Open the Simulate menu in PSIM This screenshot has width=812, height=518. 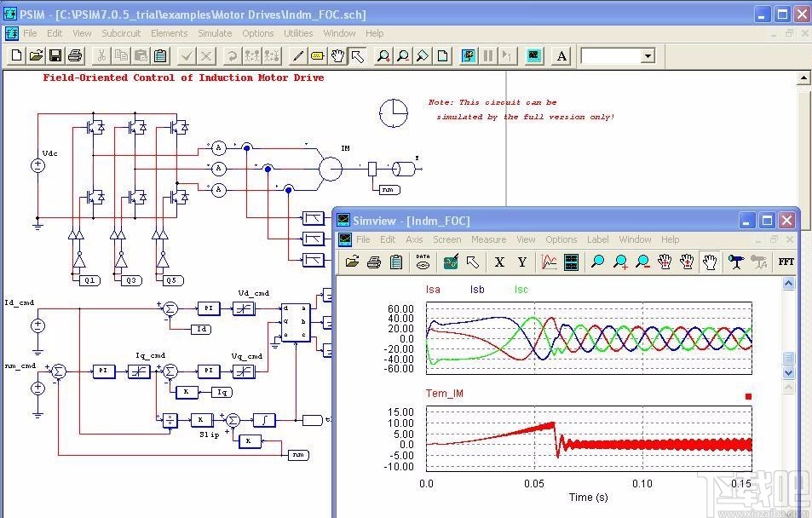[x=215, y=33]
